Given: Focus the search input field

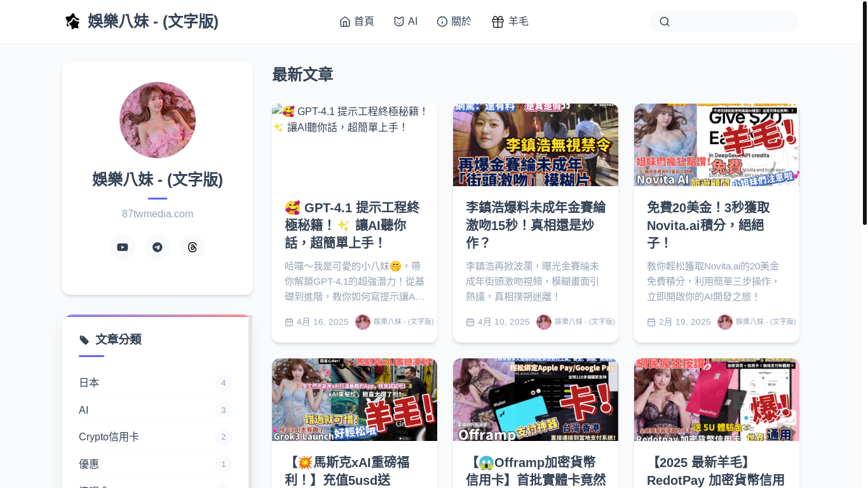Looking at the screenshot, I should pos(724,22).
